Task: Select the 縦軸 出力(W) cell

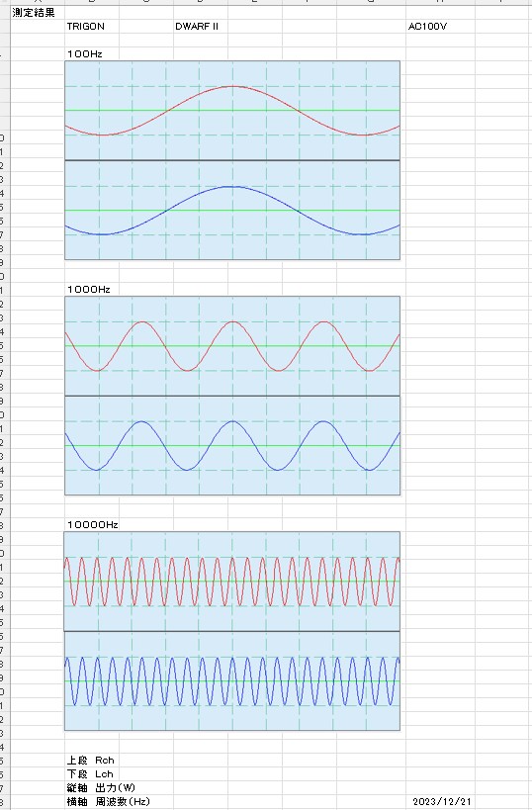Action: pyautogui.click(x=101, y=788)
